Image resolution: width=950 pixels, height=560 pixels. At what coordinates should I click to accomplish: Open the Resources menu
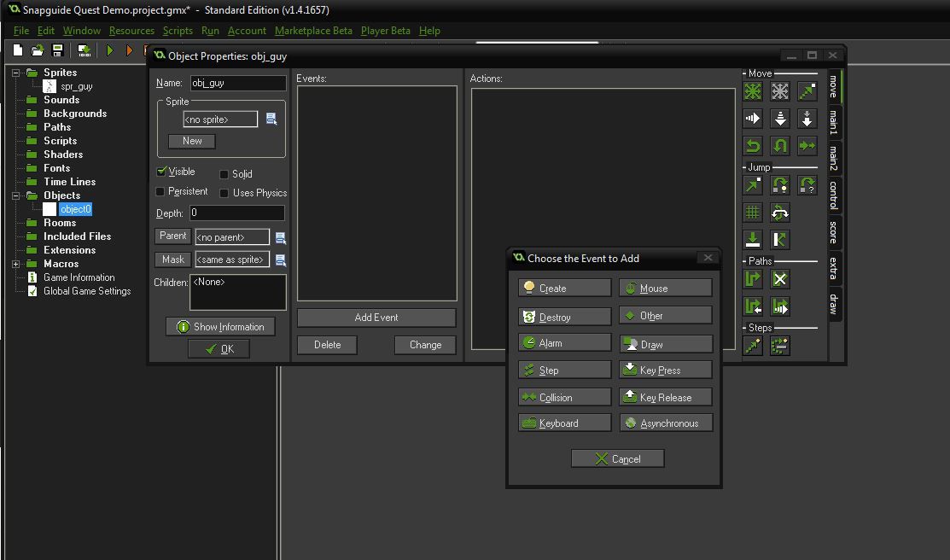(131, 30)
